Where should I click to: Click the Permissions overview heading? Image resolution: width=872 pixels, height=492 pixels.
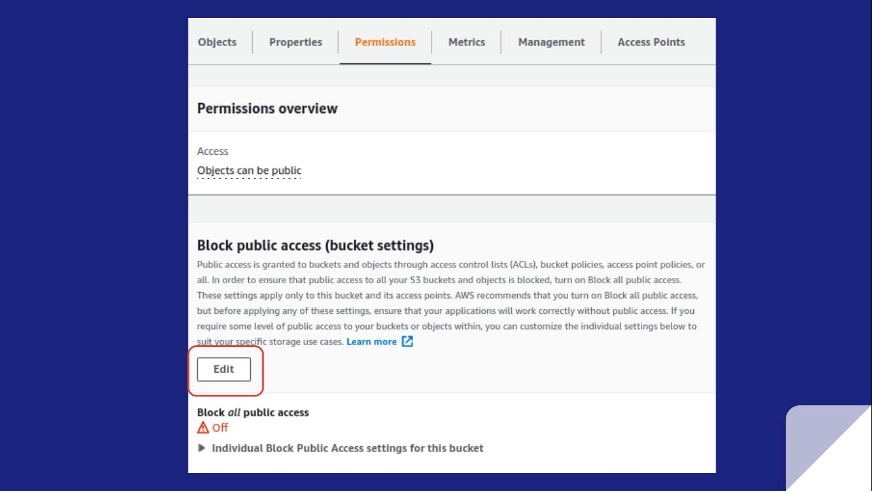pos(267,108)
